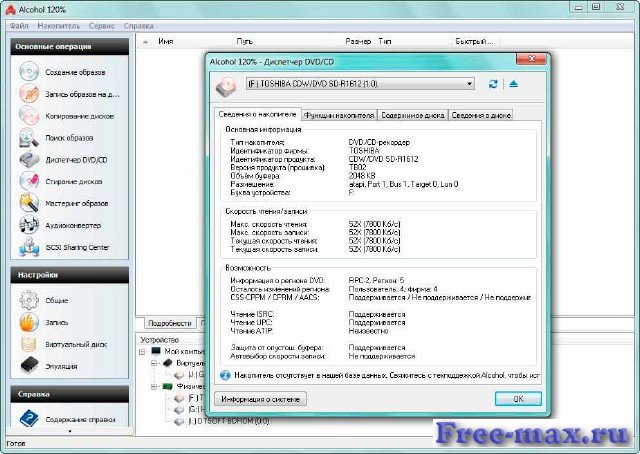Open the Общие settings gear icon
The width and height of the screenshot is (640, 454).
click(29, 300)
